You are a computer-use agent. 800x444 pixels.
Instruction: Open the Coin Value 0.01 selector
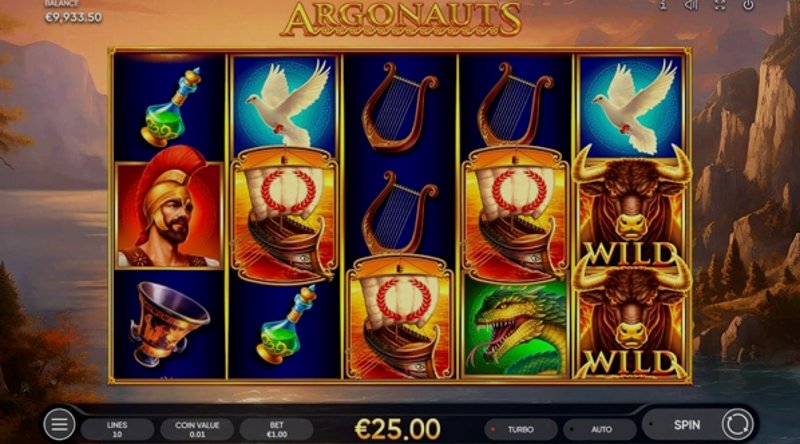click(197, 430)
